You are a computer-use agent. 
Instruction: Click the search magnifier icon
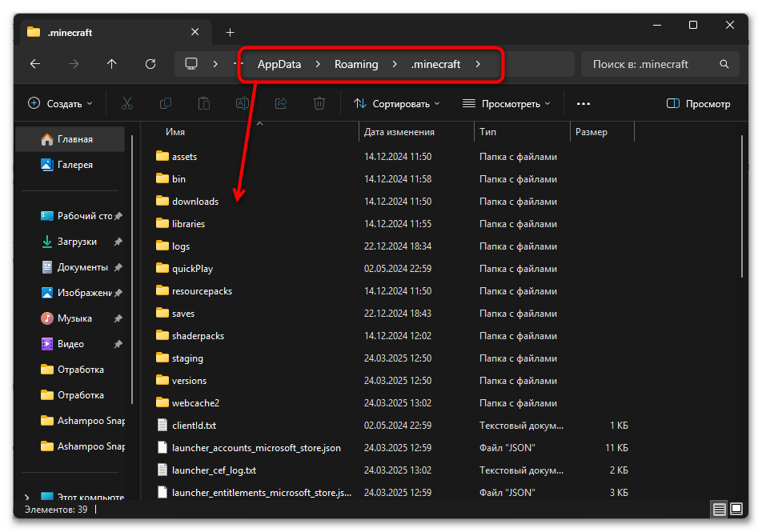coord(724,64)
